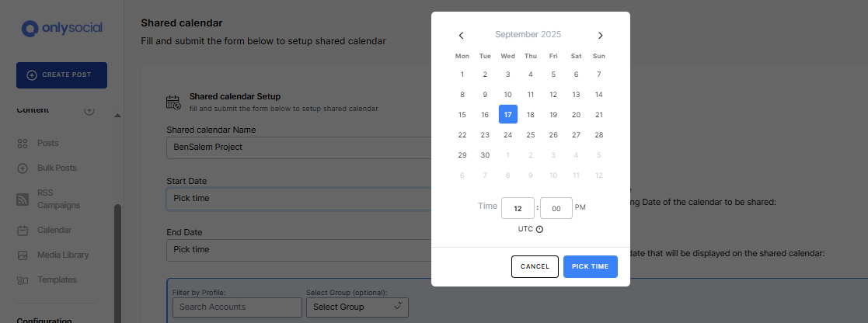Select September 24 in the calendar
This screenshot has width=868, height=323.
507,135
